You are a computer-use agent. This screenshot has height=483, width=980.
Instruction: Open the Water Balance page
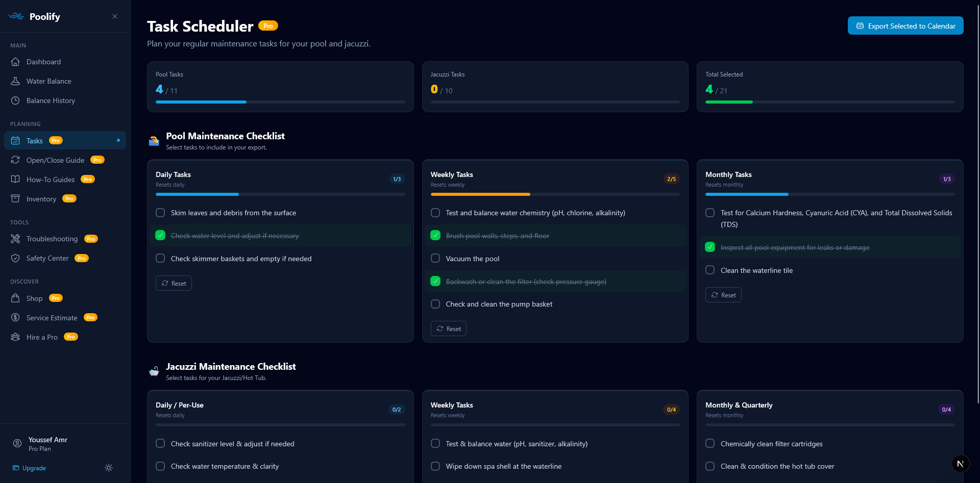coord(65,81)
